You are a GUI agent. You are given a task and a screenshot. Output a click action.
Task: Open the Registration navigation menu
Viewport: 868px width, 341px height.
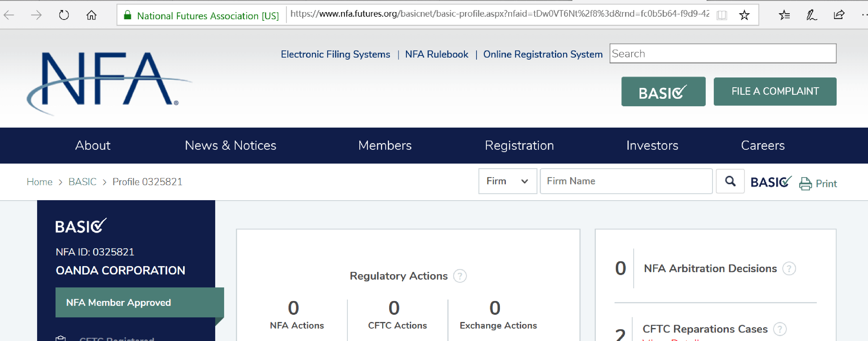tap(519, 146)
